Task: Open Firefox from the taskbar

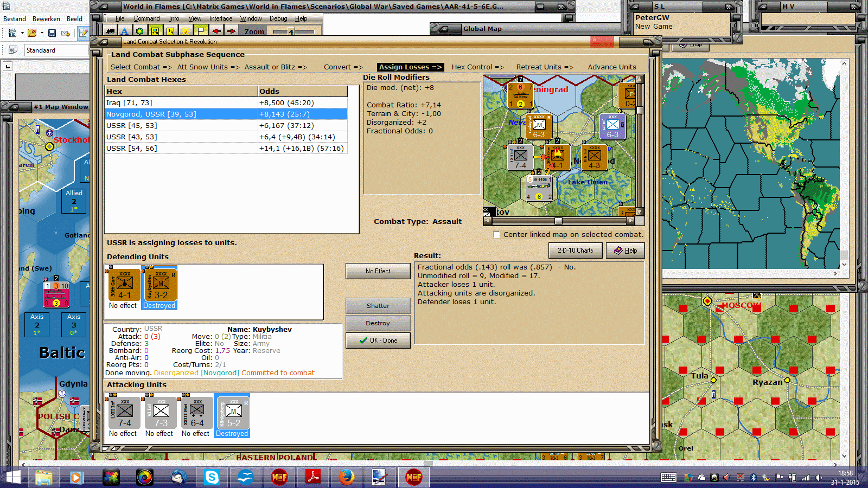Action: tap(346, 477)
